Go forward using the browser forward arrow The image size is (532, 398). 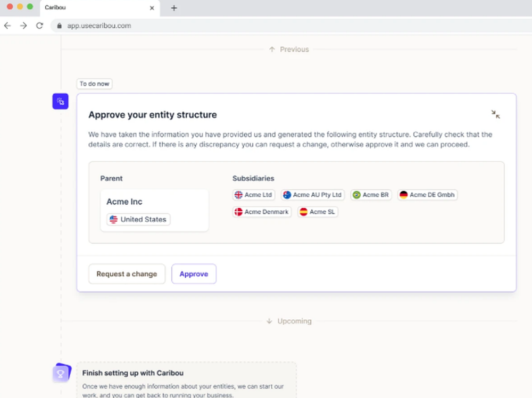[23, 26]
